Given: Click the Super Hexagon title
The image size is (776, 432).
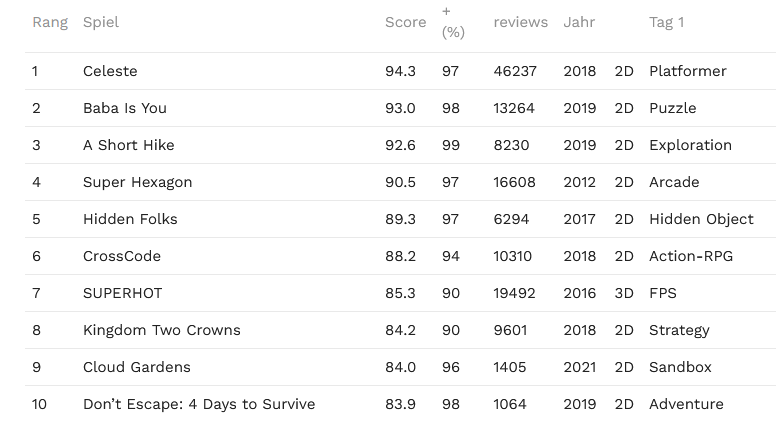Looking at the screenshot, I should 138,182.
